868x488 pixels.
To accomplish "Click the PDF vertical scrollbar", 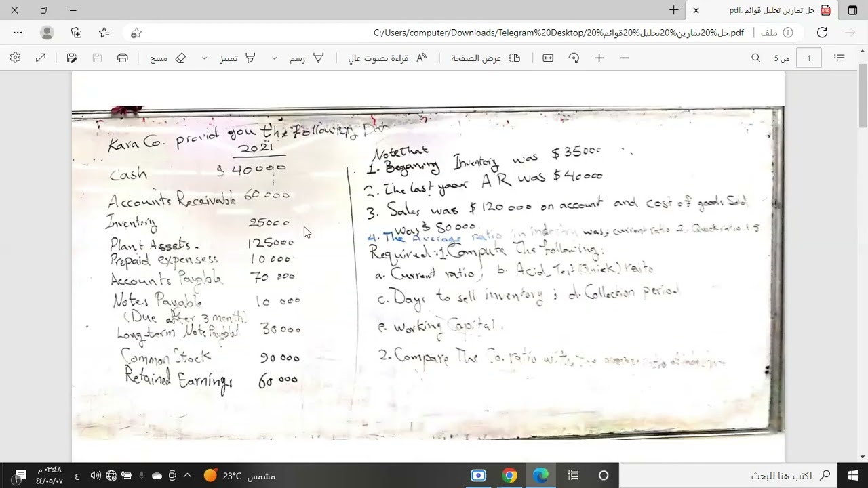I will 863,95.
